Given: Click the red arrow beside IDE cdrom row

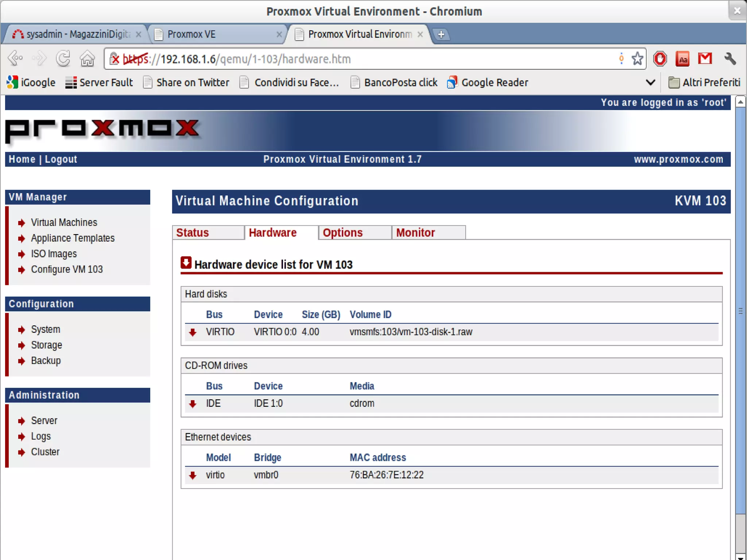Looking at the screenshot, I should coord(193,403).
